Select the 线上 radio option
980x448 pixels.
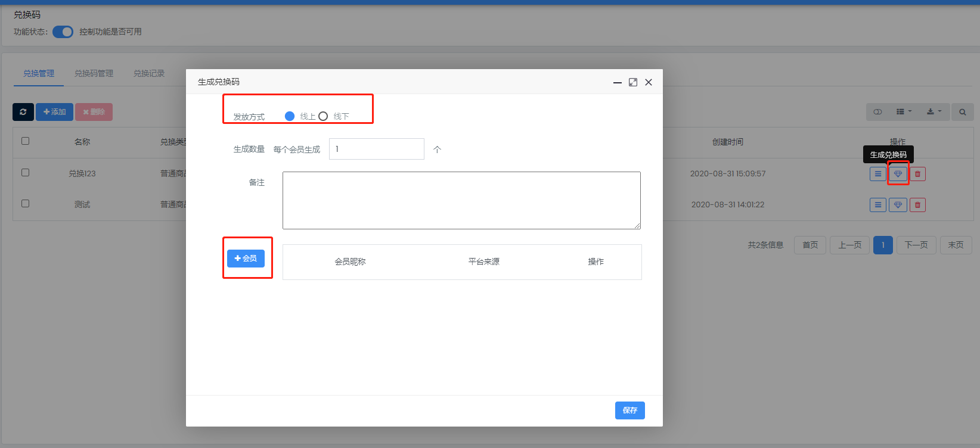(x=290, y=116)
